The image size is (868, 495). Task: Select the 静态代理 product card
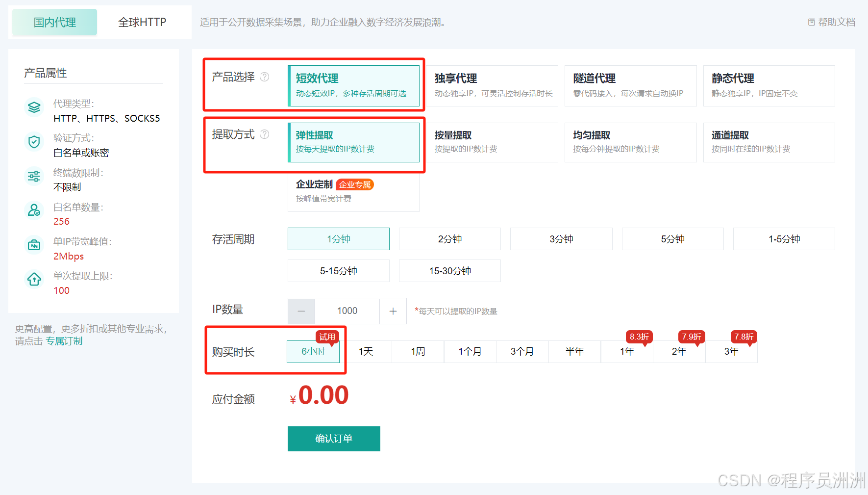[x=769, y=86]
